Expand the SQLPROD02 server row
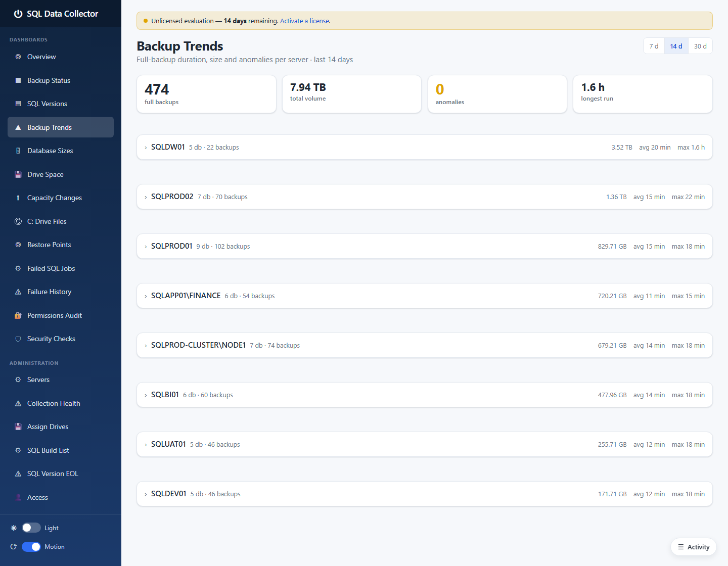The height and width of the screenshot is (566, 728). point(425,197)
